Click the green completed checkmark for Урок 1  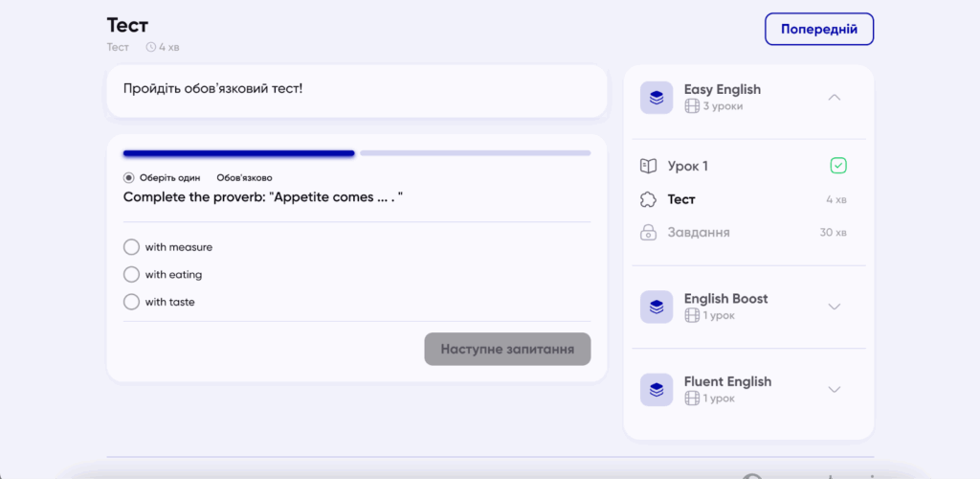[x=837, y=167]
